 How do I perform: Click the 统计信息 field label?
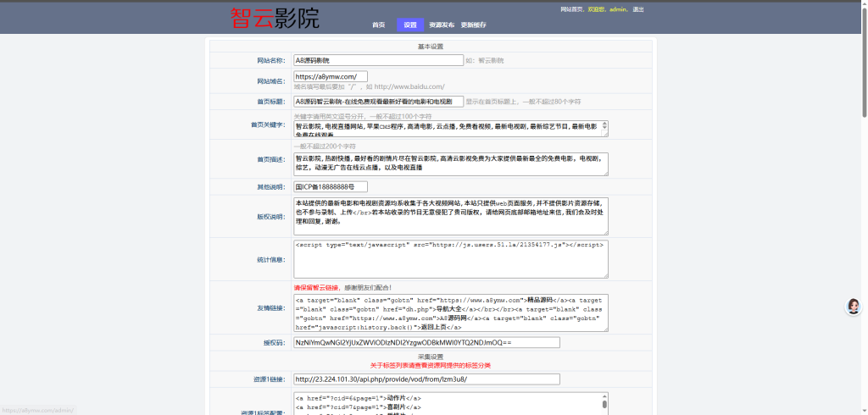click(x=271, y=259)
